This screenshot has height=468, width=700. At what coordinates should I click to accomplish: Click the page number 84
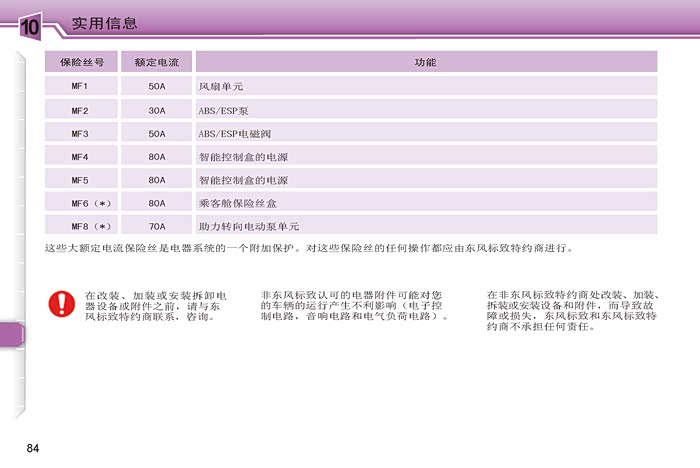33,446
